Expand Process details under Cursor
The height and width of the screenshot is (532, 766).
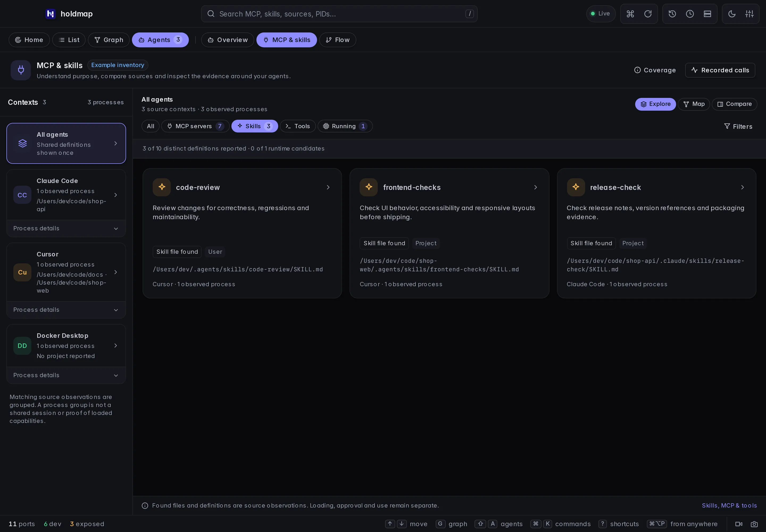coord(66,310)
